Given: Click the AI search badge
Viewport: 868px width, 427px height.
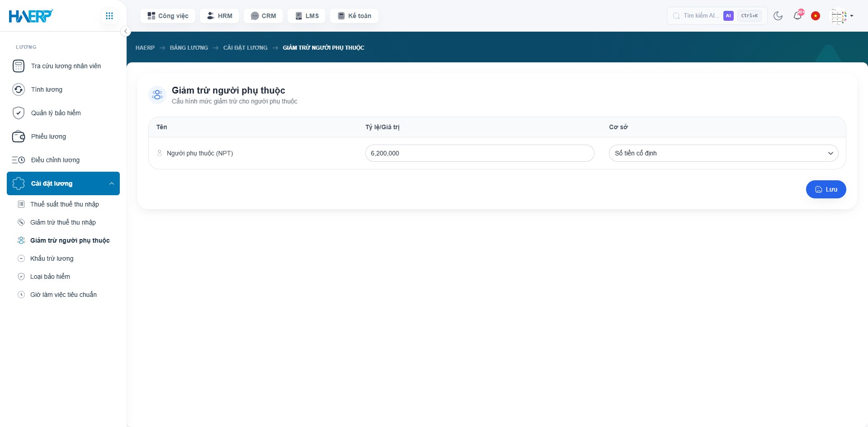Looking at the screenshot, I should (x=728, y=16).
